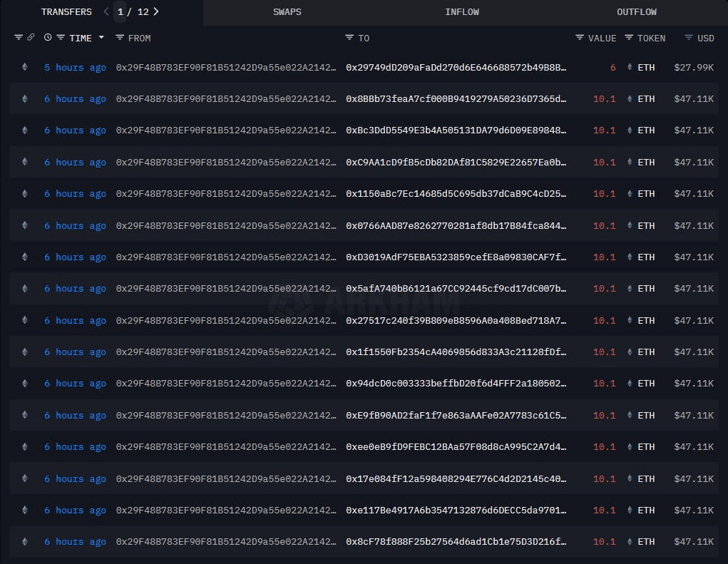Open recipient address 0xee0eB9fD9FEBC12BAa57F0...

[x=456, y=447]
